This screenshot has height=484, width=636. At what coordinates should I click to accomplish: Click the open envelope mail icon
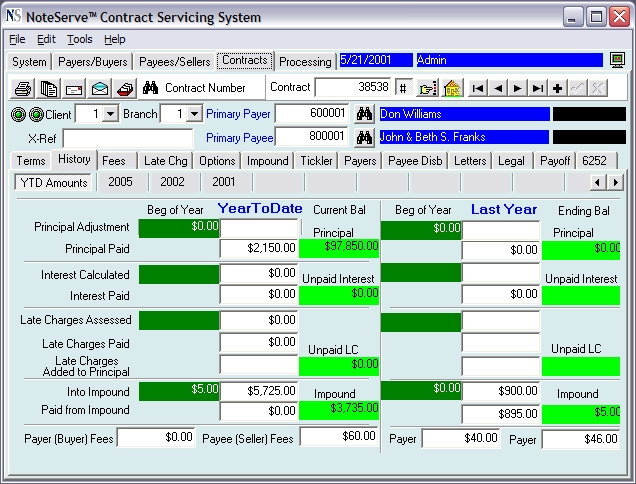100,88
